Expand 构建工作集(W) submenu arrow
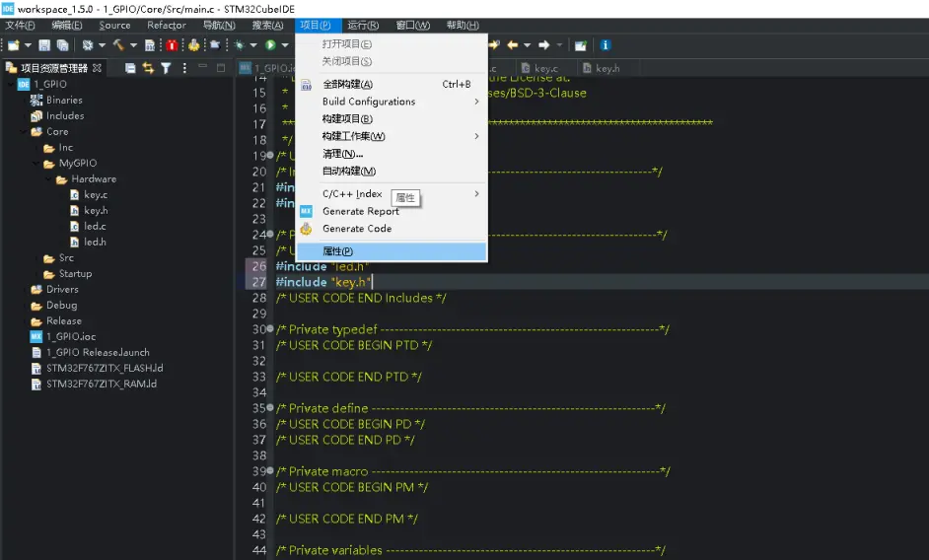The image size is (929, 560). pos(476,136)
